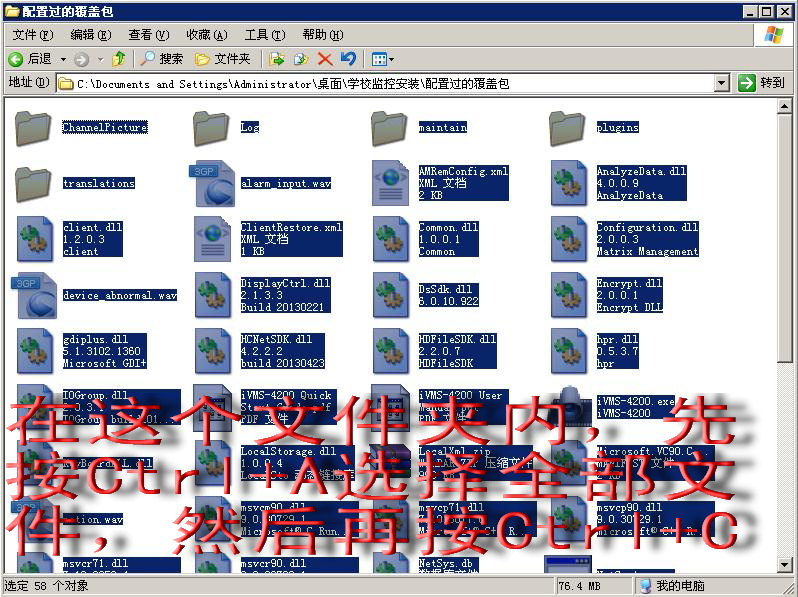Click the scrollbar up arrow
Viewport: 798px width, 597px height.
point(784,106)
